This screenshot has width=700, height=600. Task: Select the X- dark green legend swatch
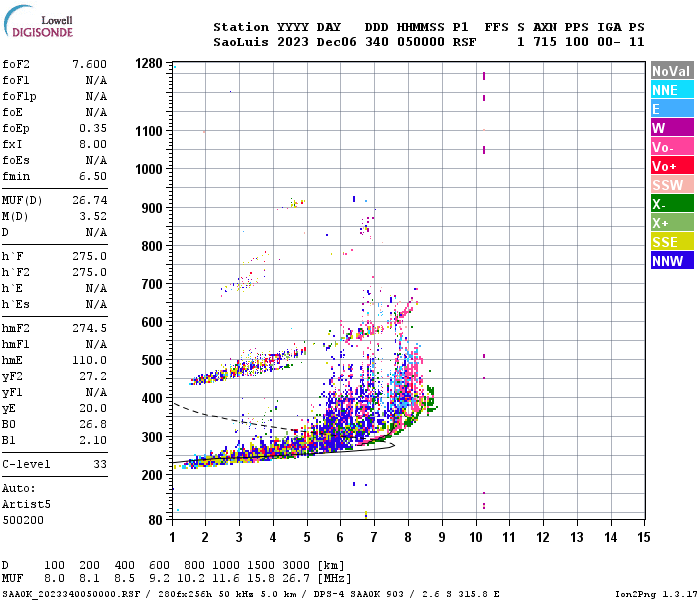point(672,204)
